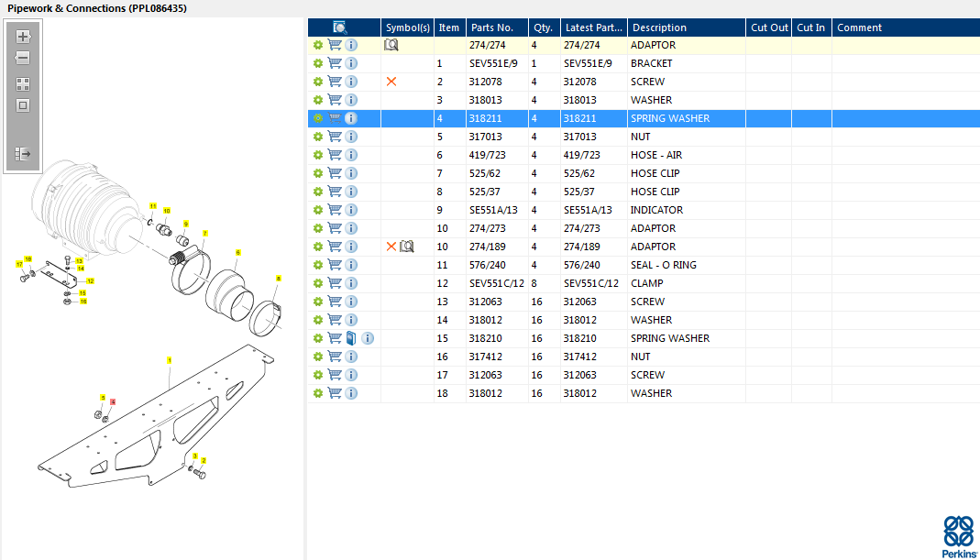Image resolution: width=980 pixels, height=560 pixels.
Task: Click the book-search symbol in the 274/274 row
Action: pos(391,45)
